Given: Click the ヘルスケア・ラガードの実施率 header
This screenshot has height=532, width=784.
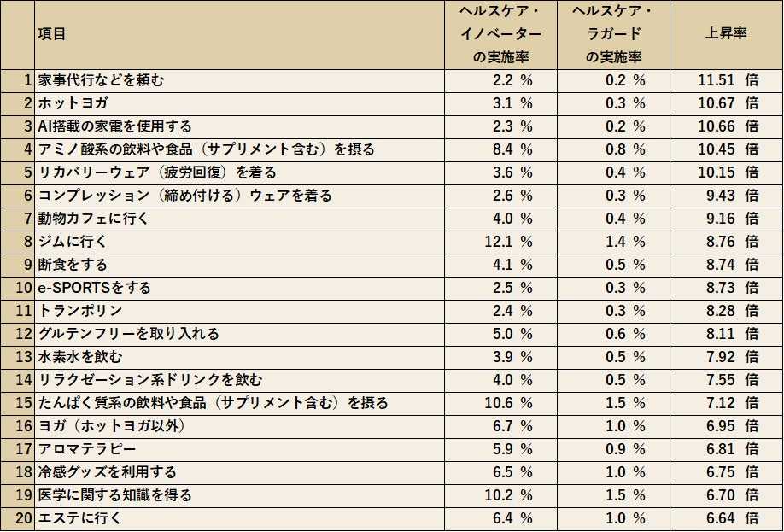Looking at the screenshot, I should [613, 34].
